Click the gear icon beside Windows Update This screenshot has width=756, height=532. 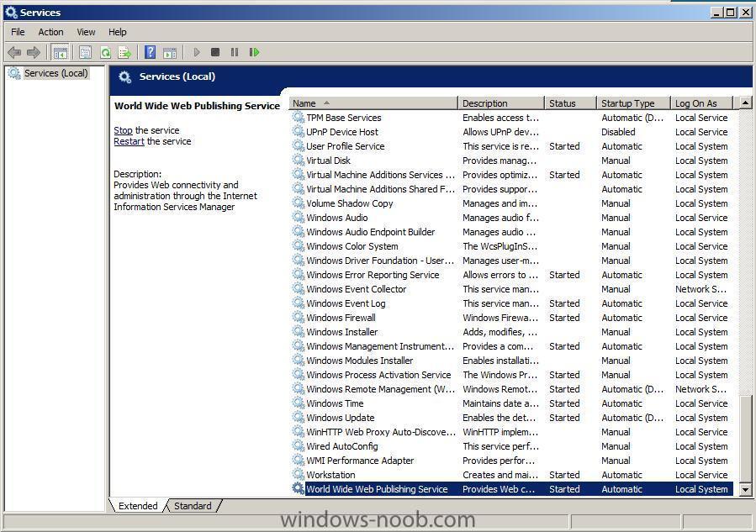pos(299,418)
